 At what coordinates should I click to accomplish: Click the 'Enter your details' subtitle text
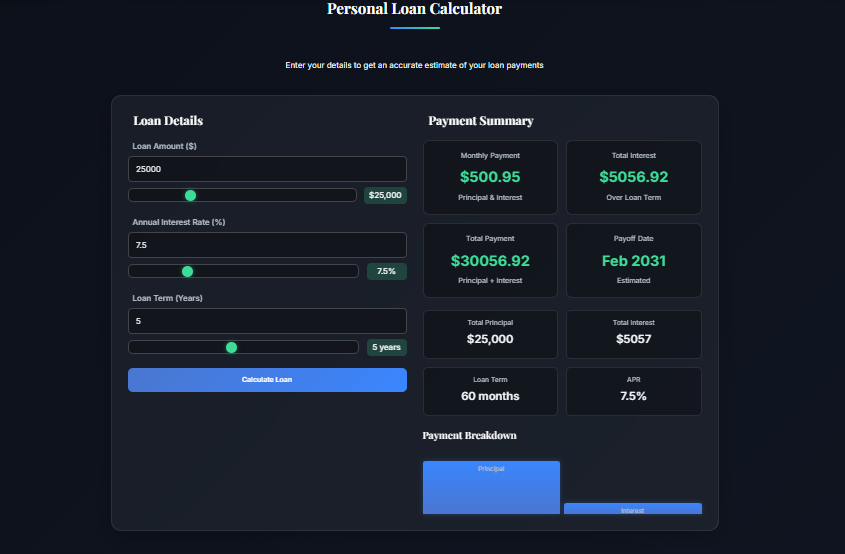coord(414,65)
